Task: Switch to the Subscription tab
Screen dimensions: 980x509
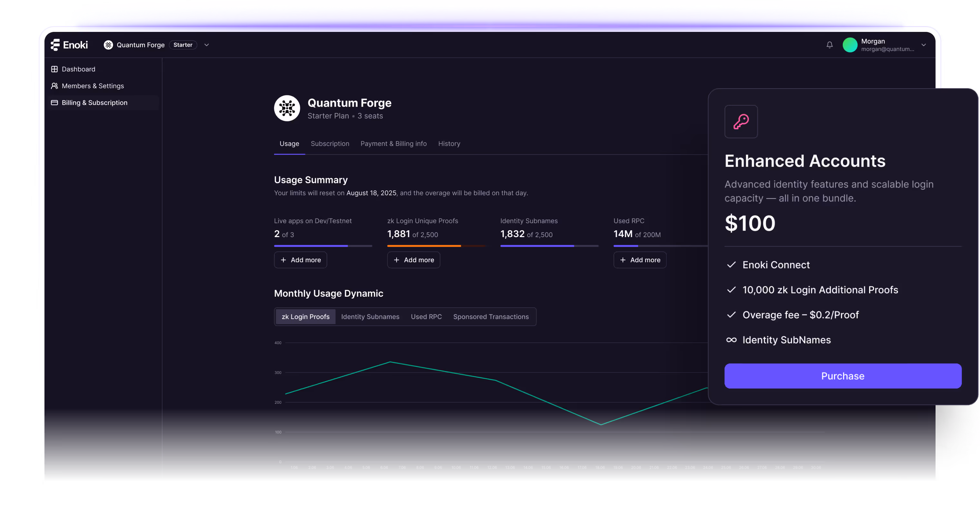Action: tap(330, 144)
